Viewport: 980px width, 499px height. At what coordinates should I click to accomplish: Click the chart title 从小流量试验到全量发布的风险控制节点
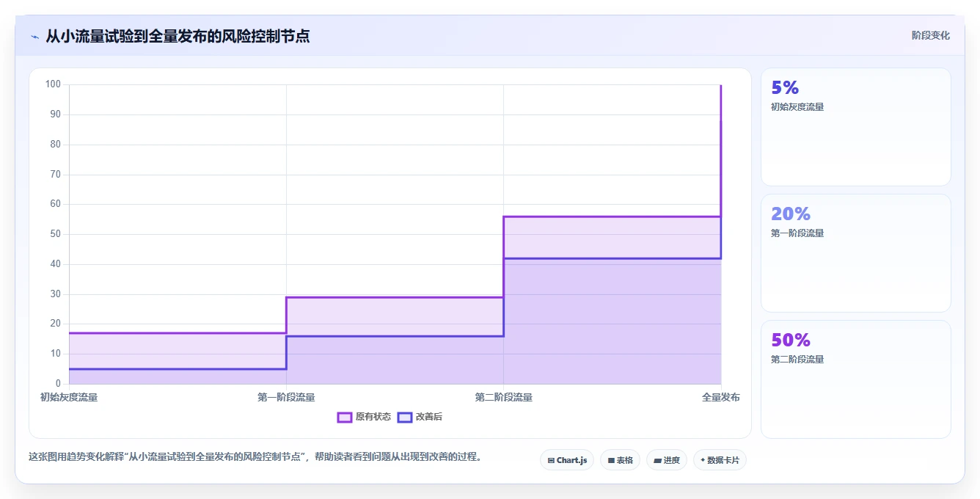coord(178,36)
